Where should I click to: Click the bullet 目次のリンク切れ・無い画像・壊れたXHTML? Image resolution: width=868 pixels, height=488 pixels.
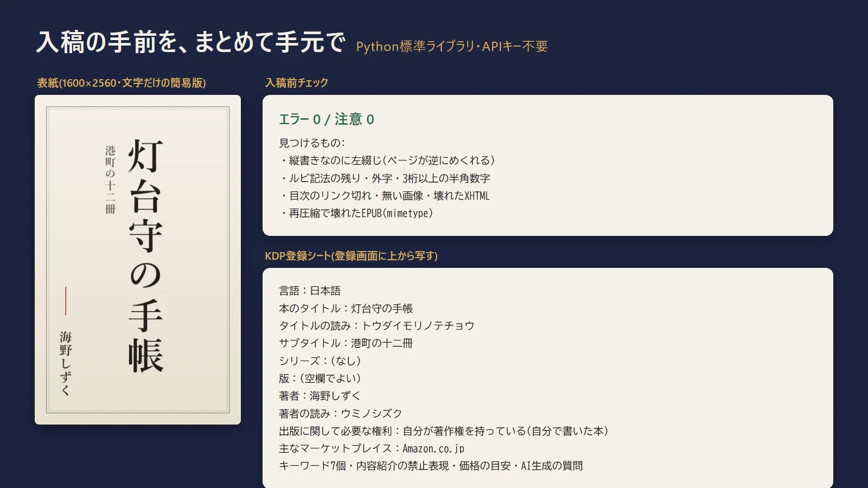[385, 196]
